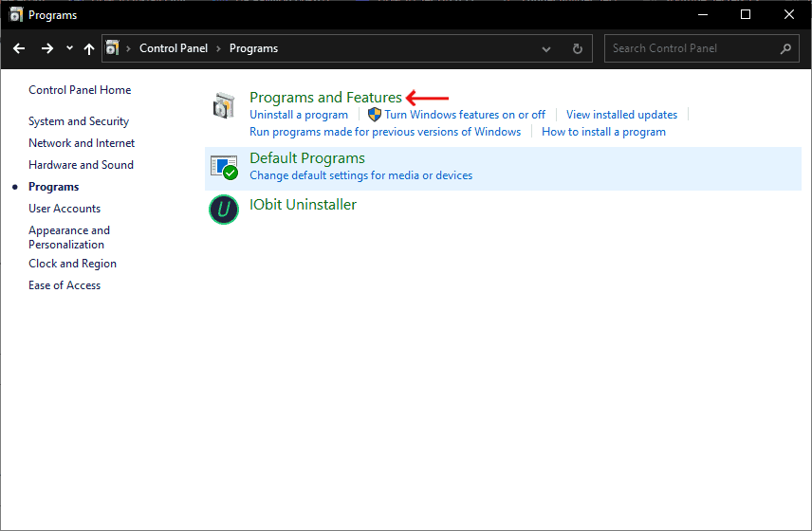This screenshot has height=531, width=812.
Task: Open Clock and Region category
Action: 72,264
